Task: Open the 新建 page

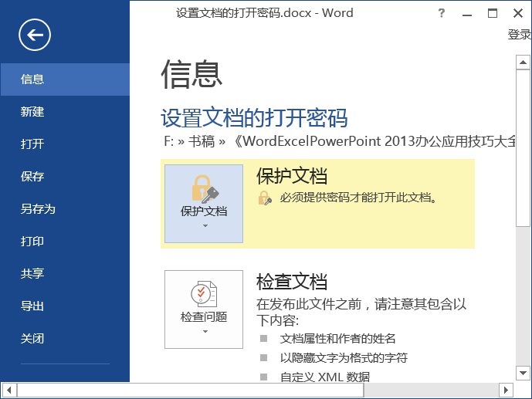Action: [x=65, y=112]
